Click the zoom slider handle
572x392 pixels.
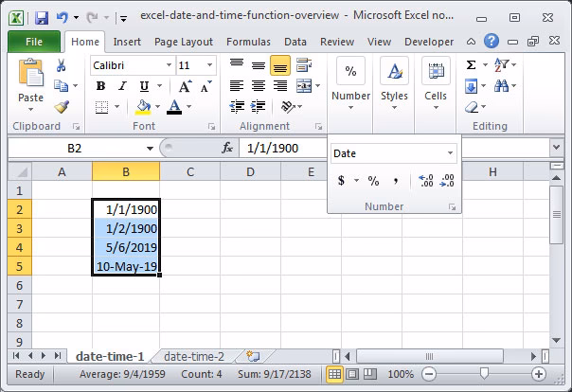[x=484, y=373]
